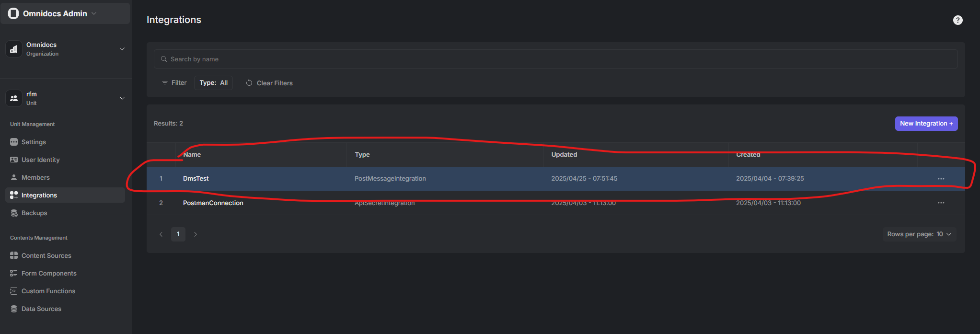Open the Type: All filter dropdown

tap(213, 83)
